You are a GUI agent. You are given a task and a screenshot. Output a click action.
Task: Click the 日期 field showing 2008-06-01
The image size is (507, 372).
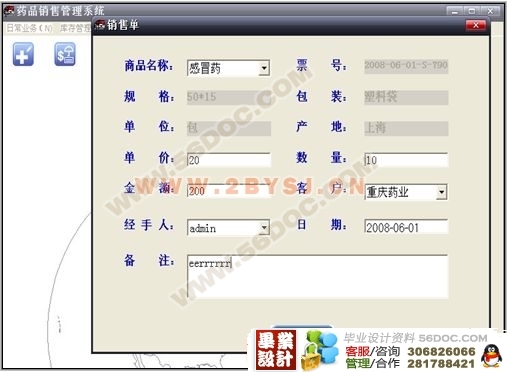point(406,228)
